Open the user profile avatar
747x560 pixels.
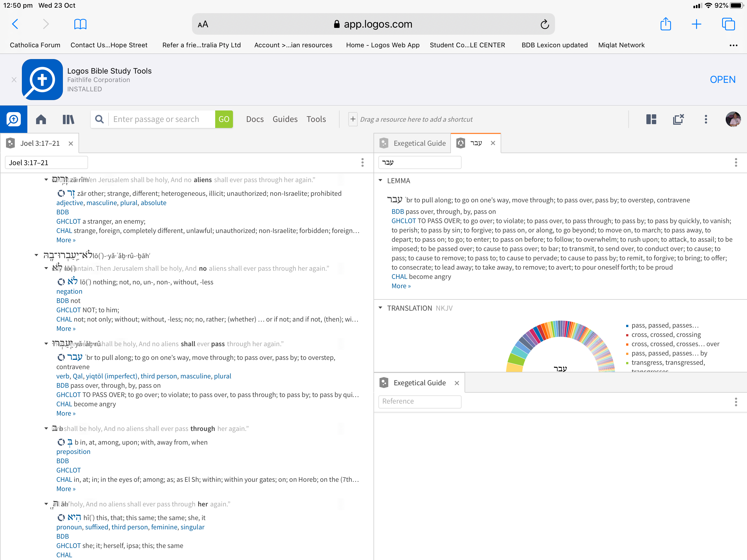(733, 119)
